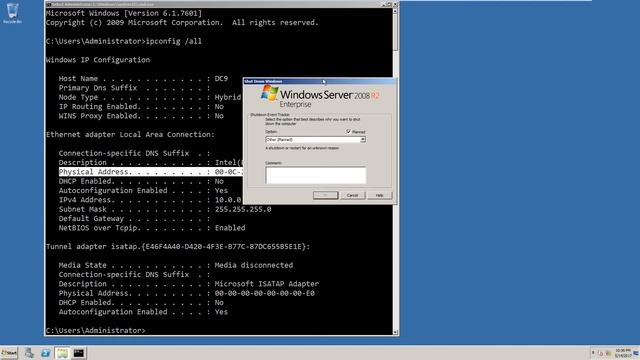Click the Autoconfiguration Enabled Yes line under IPv4
The height and width of the screenshot is (360, 640).
click(143, 190)
